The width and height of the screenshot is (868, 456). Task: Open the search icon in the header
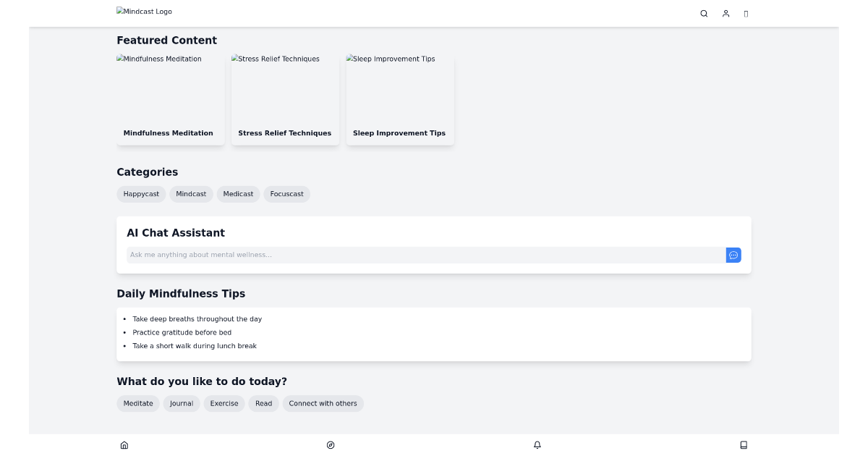coord(703,13)
